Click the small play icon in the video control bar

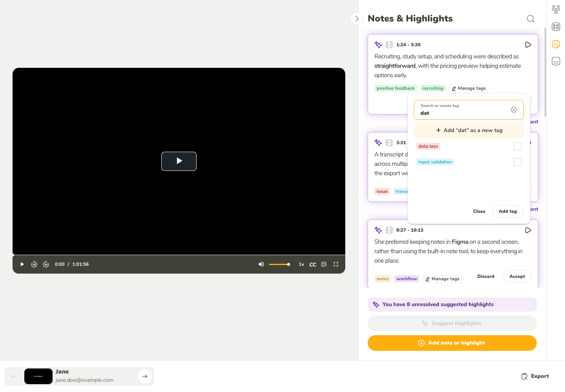22,264
